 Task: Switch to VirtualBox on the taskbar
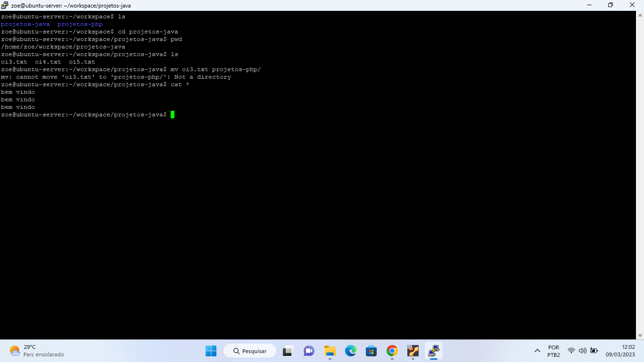click(x=413, y=351)
